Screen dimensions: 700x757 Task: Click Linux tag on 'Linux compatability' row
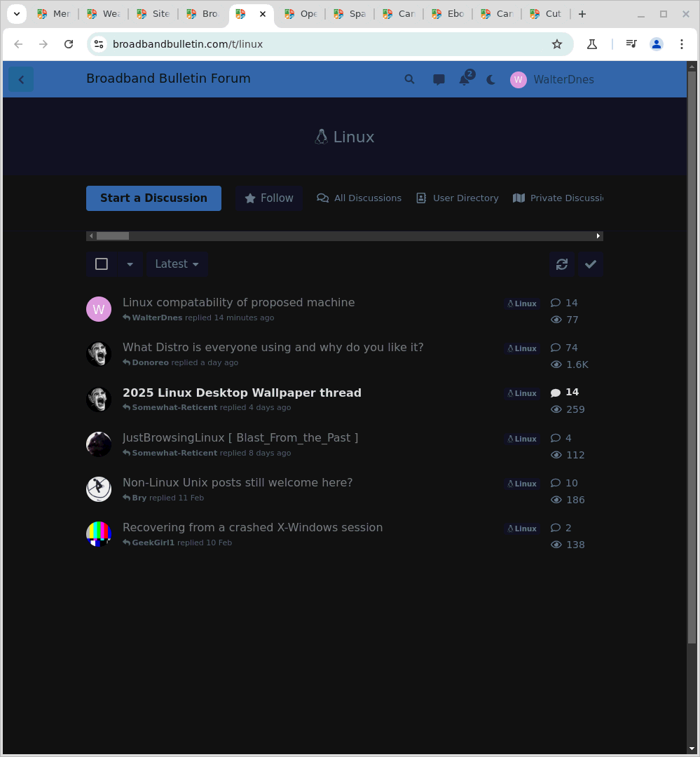click(x=522, y=304)
